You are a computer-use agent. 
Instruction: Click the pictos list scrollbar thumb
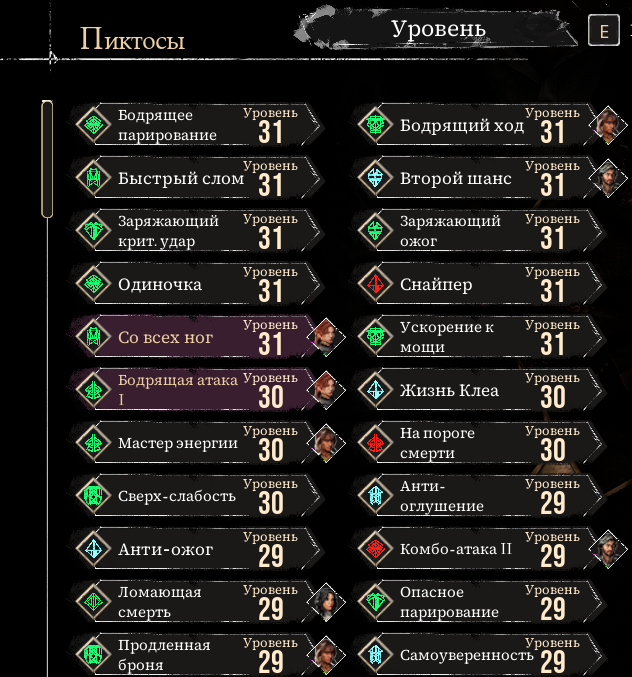coord(47,159)
